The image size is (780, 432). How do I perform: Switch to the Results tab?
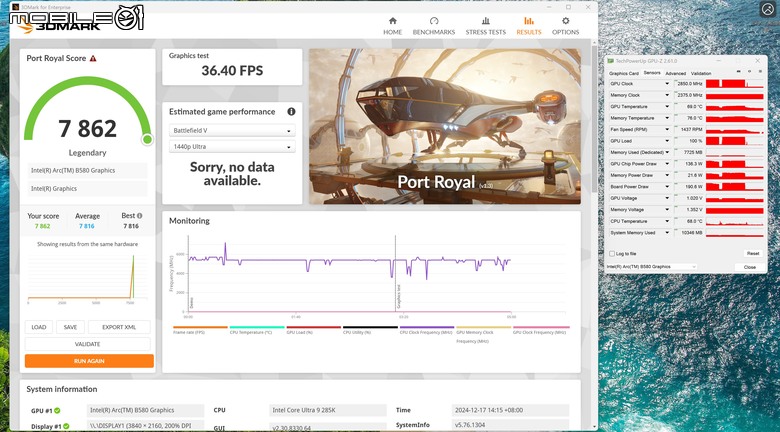[x=529, y=26]
